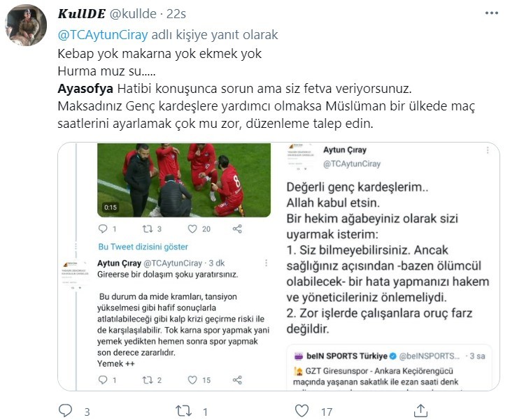
Task: Open the share icon below the tweet
Action: coord(420,411)
